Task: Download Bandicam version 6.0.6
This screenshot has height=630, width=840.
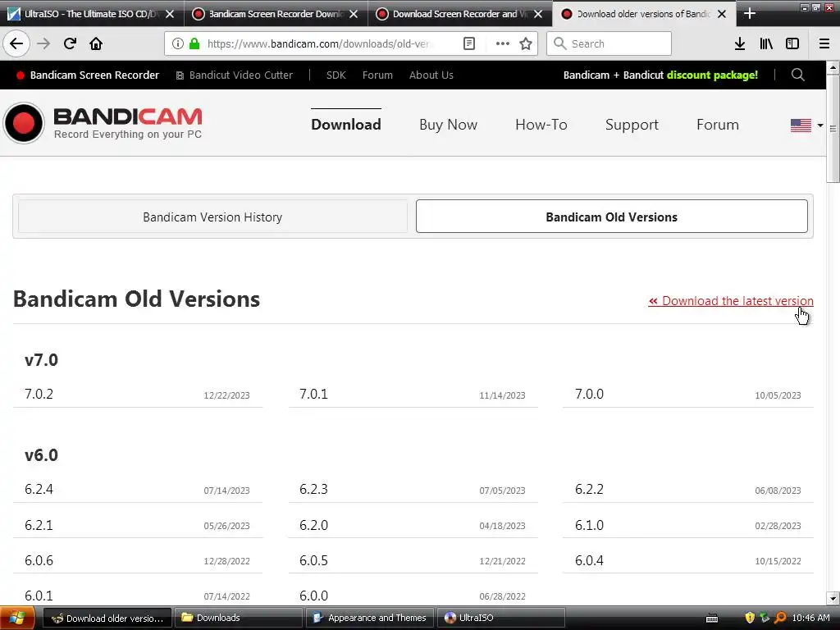Action: [x=138, y=560]
